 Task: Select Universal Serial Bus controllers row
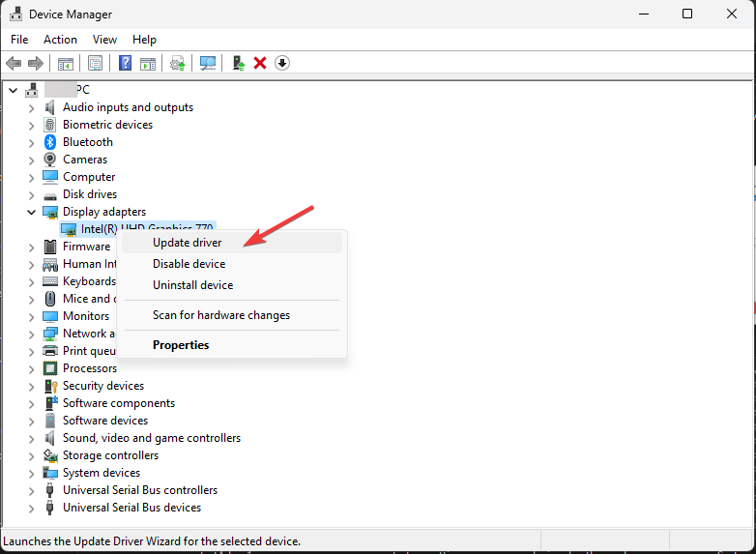point(140,490)
